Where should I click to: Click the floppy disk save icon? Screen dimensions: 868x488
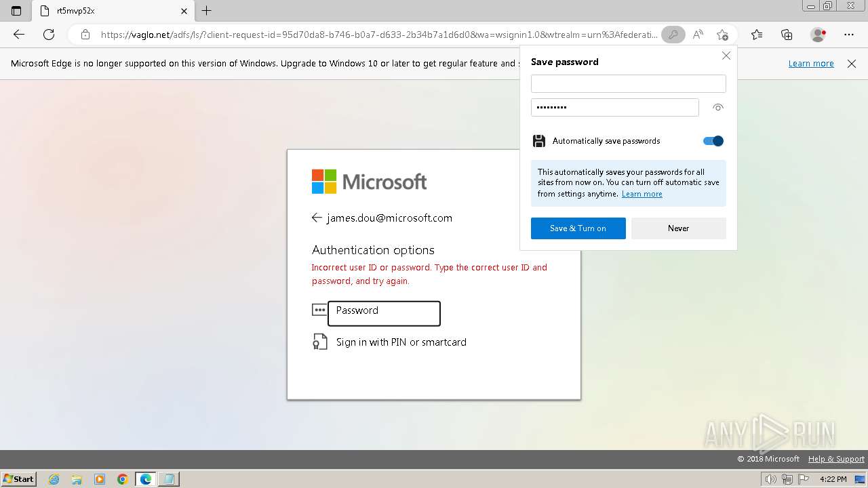coord(539,141)
